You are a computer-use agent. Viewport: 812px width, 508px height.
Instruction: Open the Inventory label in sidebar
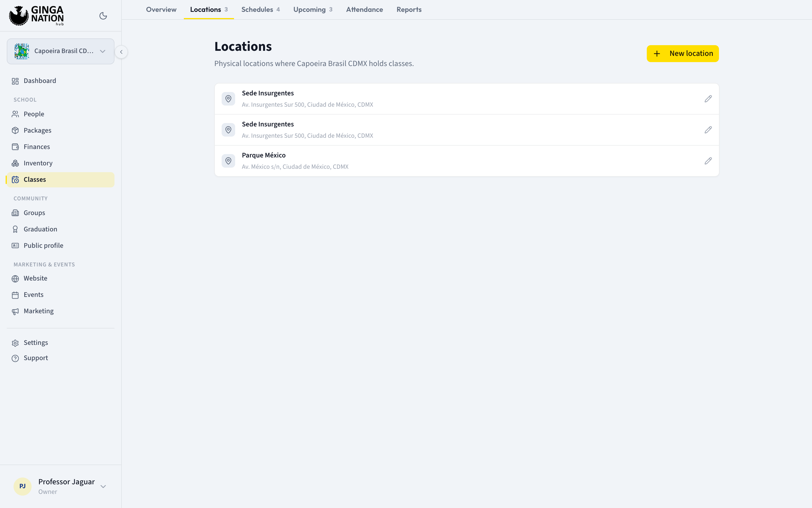38,163
